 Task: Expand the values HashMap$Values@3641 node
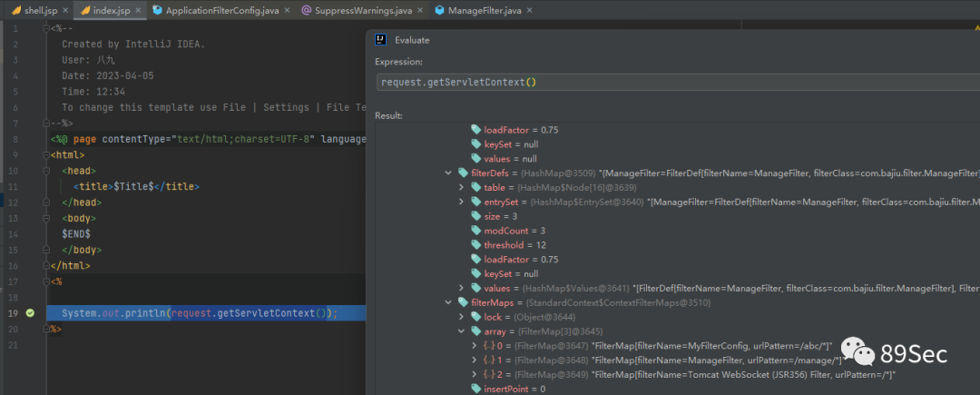(461, 288)
